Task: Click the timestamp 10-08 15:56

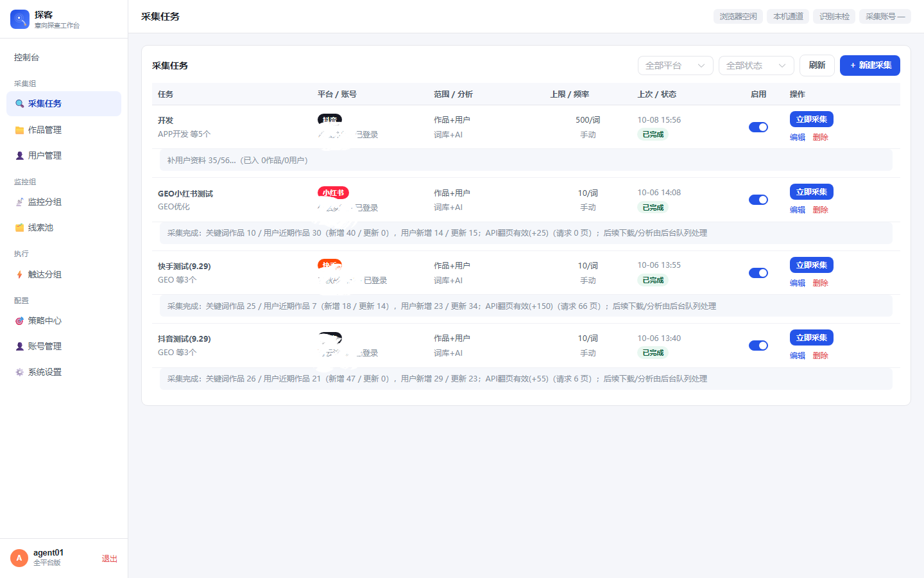Action: pos(659,120)
